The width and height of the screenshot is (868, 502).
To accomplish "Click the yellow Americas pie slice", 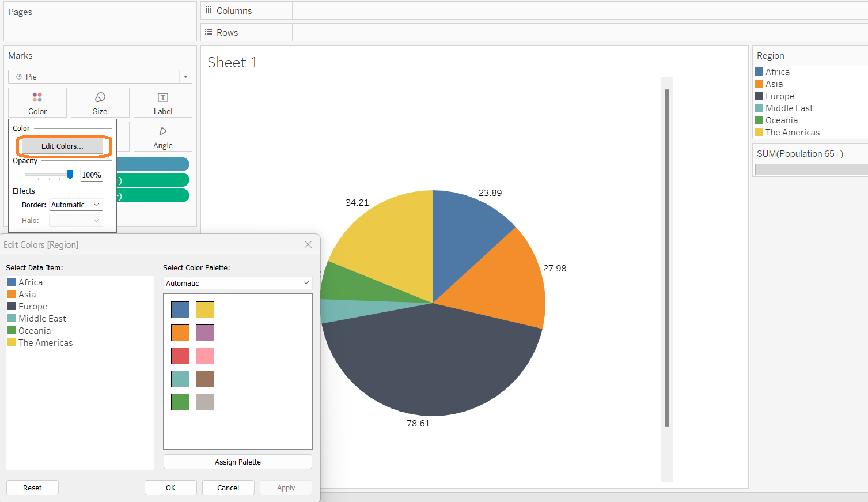I will [x=392, y=242].
